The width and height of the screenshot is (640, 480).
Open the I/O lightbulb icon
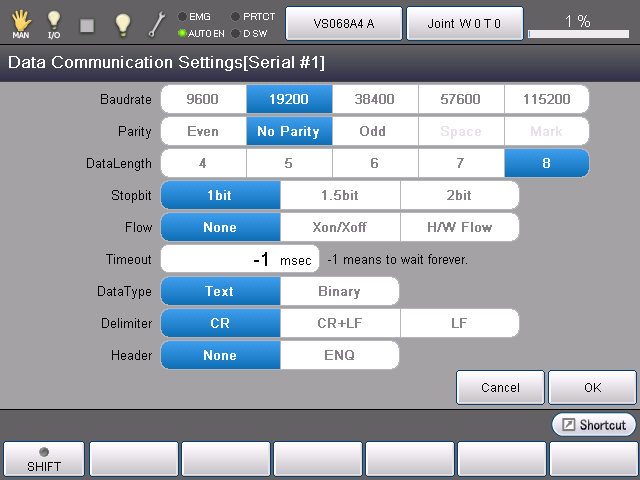click(53, 22)
